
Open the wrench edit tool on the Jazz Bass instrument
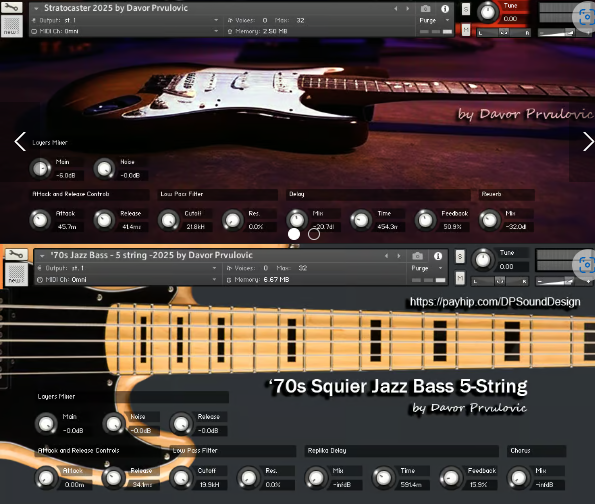16,255
